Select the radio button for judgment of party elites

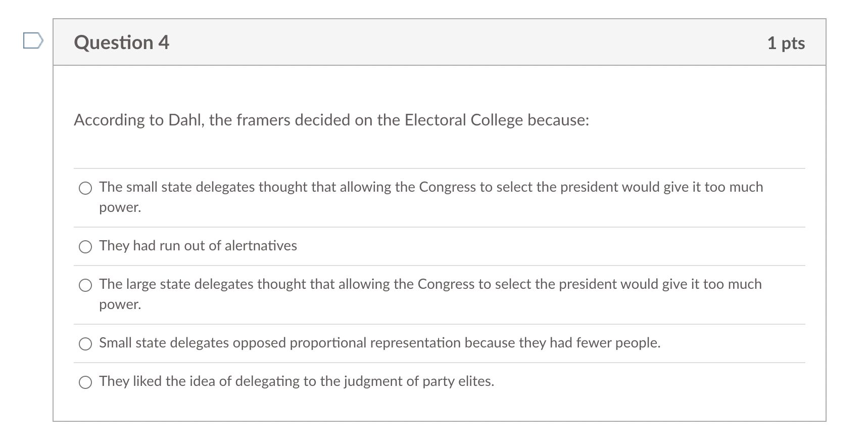(x=85, y=382)
